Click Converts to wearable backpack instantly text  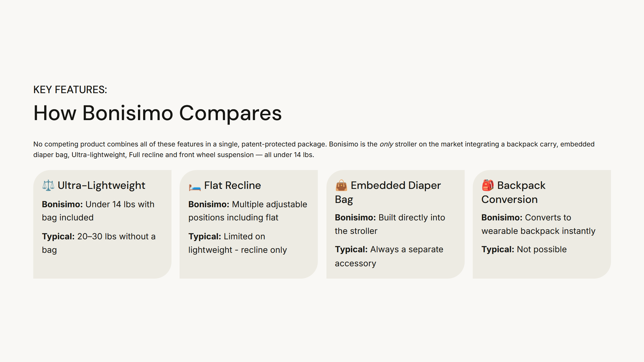pyautogui.click(x=538, y=224)
